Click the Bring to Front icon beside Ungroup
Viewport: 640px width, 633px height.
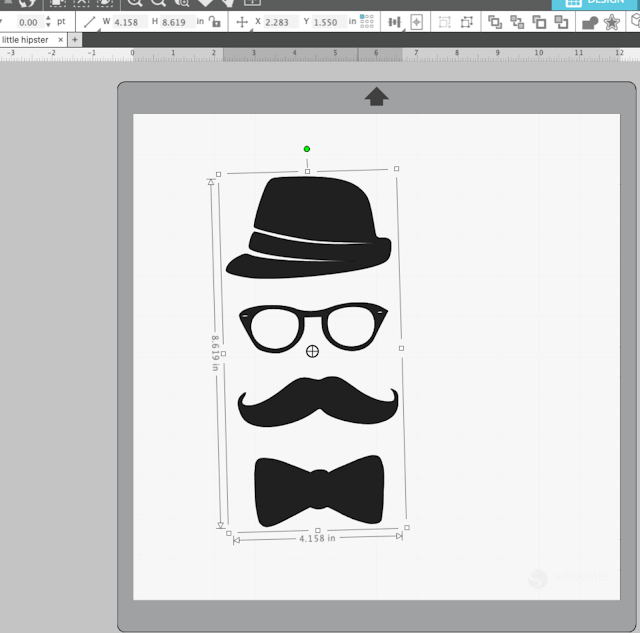495,22
